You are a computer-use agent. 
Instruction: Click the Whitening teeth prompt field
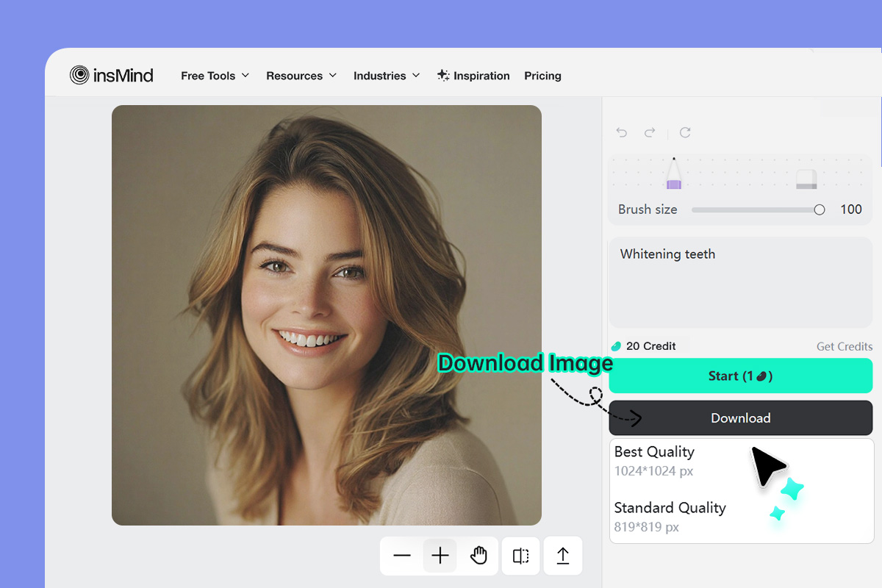(x=741, y=282)
